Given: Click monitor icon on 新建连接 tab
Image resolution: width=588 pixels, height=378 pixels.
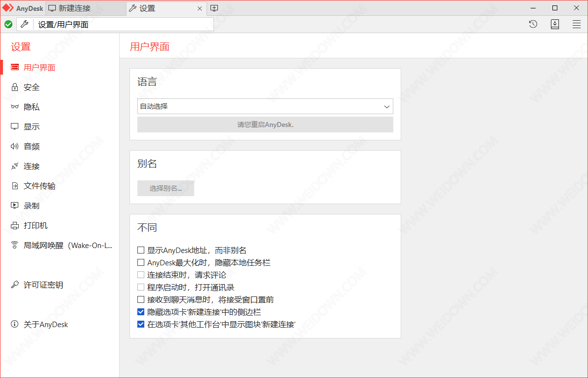Looking at the screenshot, I should (52, 8).
